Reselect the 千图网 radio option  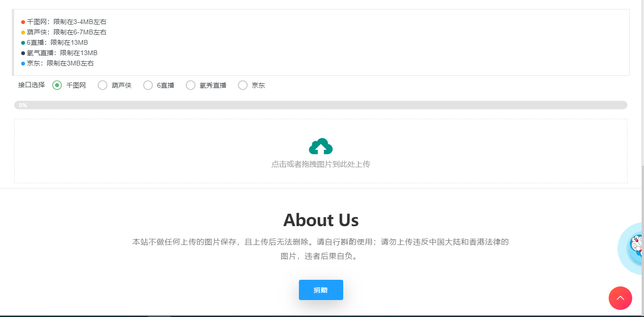pyautogui.click(x=57, y=85)
